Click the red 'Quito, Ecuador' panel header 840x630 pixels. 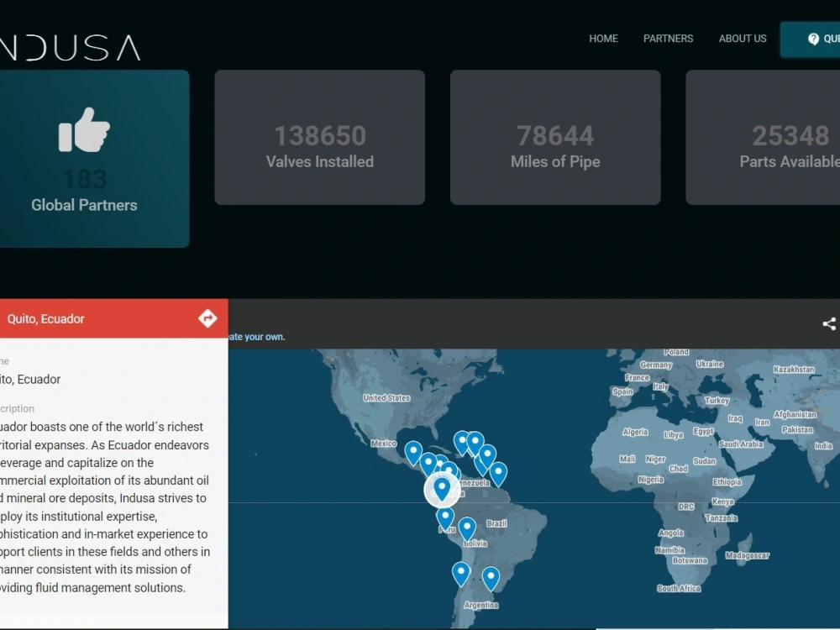tap(114, 318)
